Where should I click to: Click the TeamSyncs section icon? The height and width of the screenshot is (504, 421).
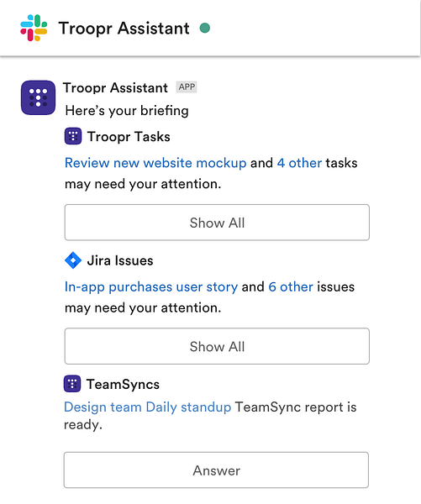click(72, 384)
